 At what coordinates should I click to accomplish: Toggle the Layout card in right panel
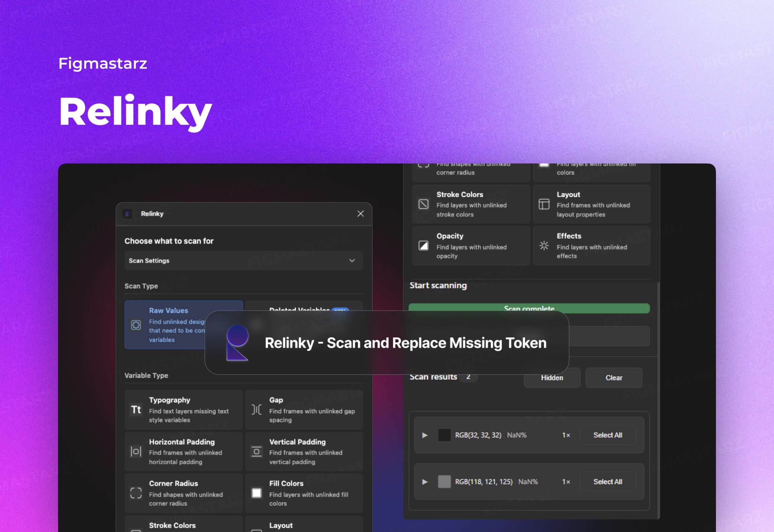click(x=591, y=204)
